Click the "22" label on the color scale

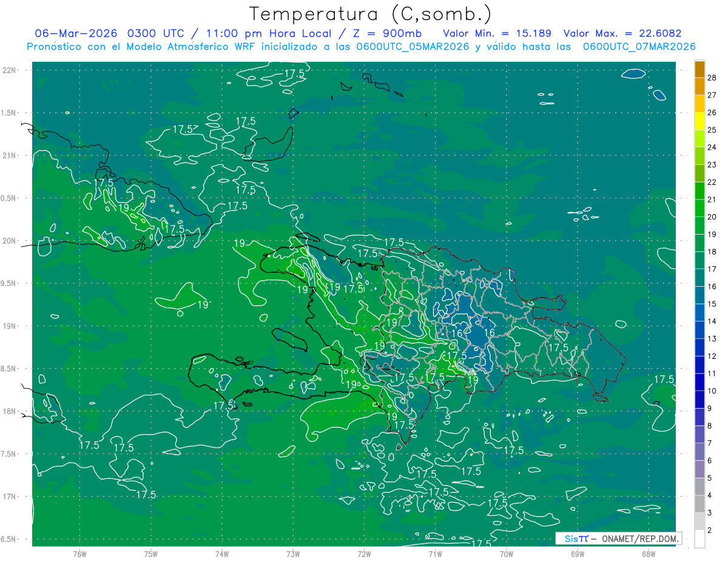click(712, 182)
